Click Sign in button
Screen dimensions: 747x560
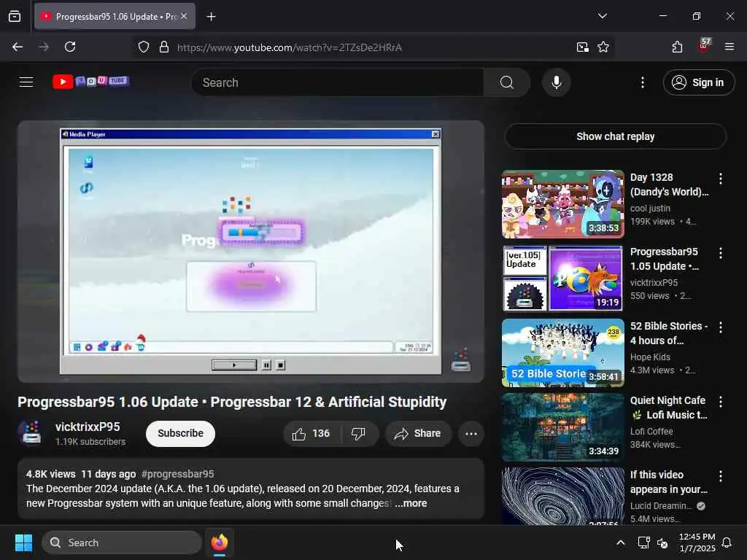(x=699, y=82)
